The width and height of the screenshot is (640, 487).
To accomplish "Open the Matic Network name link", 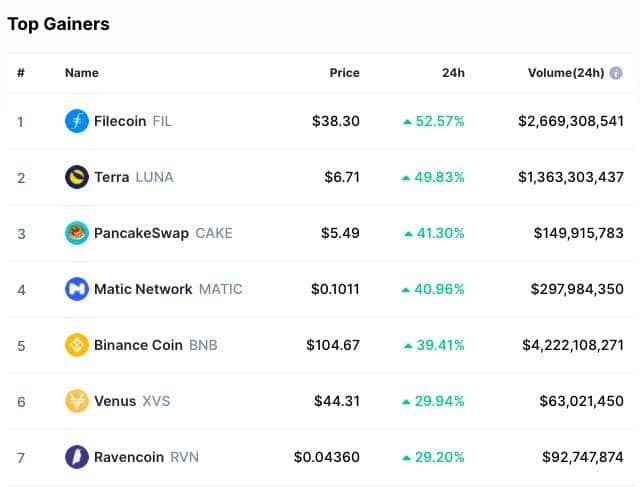I will pyautogui.click(x=143, y=289).
